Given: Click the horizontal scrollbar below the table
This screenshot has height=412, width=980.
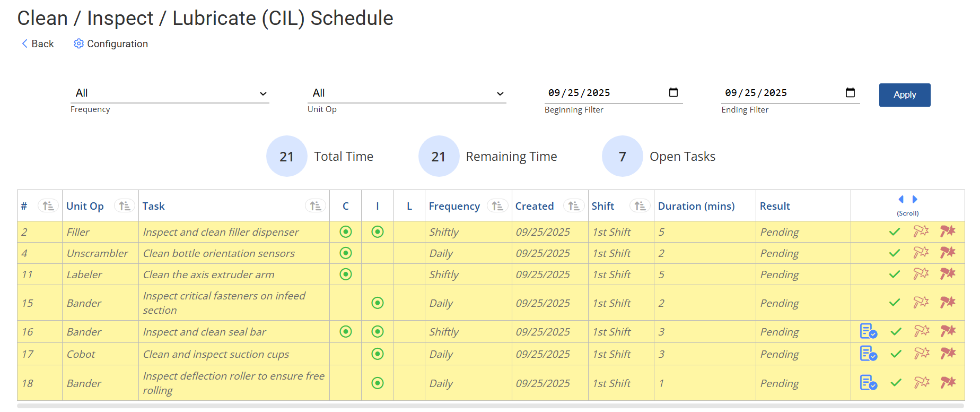Looking at the screenshot, I should (x=490, y=406).
